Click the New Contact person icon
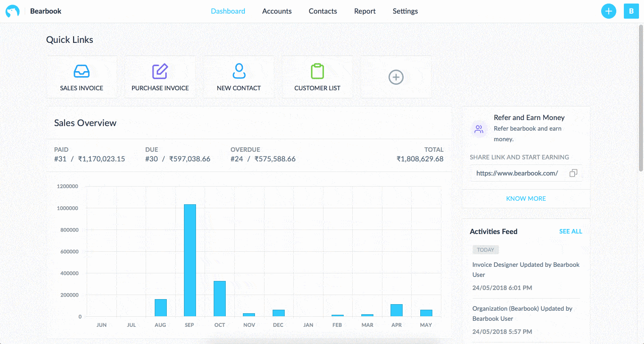 tap(239, 71)
